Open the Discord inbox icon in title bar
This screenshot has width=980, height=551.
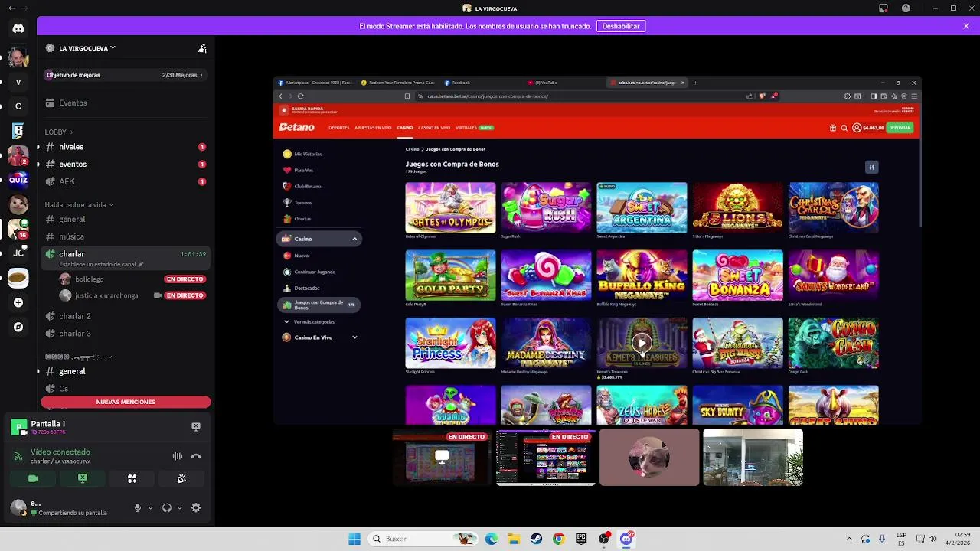point(884,8)
